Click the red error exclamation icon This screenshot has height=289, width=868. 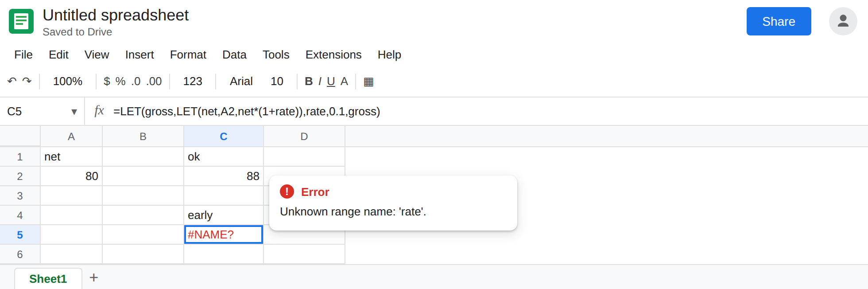(x=287, y=191)
